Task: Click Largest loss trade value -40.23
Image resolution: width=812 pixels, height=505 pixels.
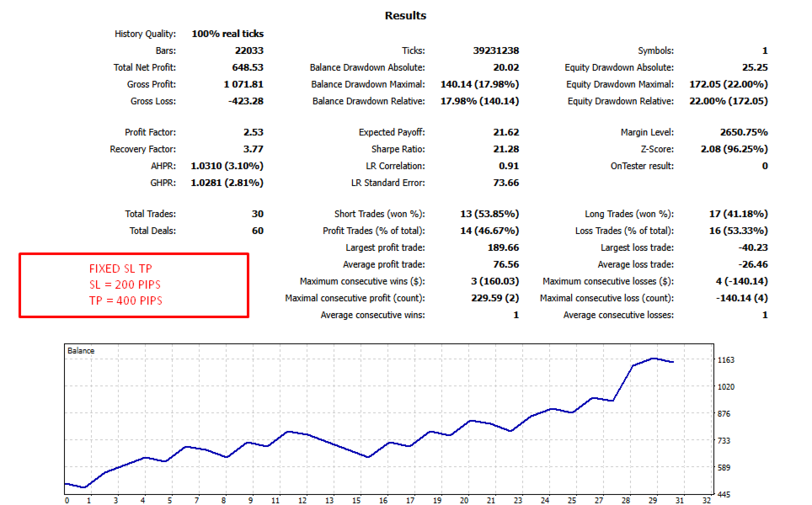Action: pos(753,247)
